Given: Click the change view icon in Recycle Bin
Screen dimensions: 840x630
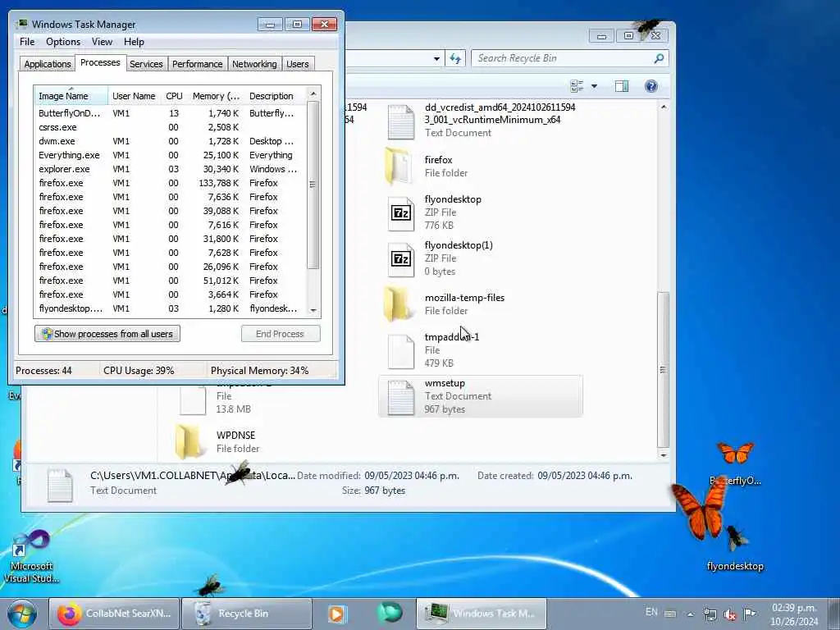Looking at the screenshot, I should point(577,85).
